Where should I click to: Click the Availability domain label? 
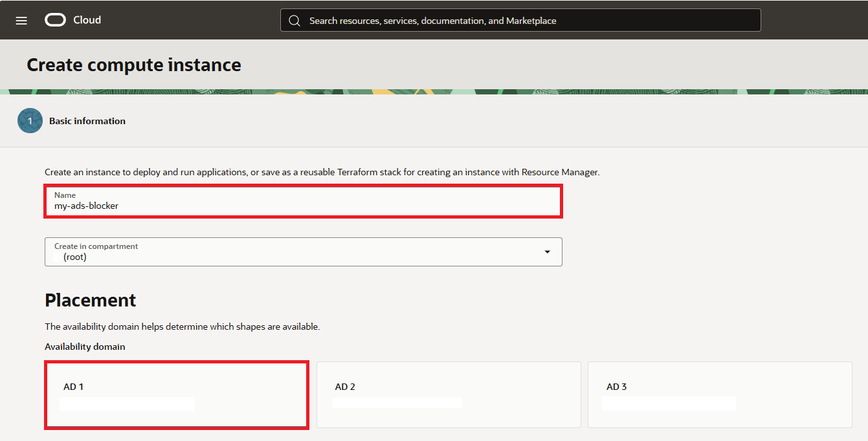pyautogui.click(x=85, y=347)
